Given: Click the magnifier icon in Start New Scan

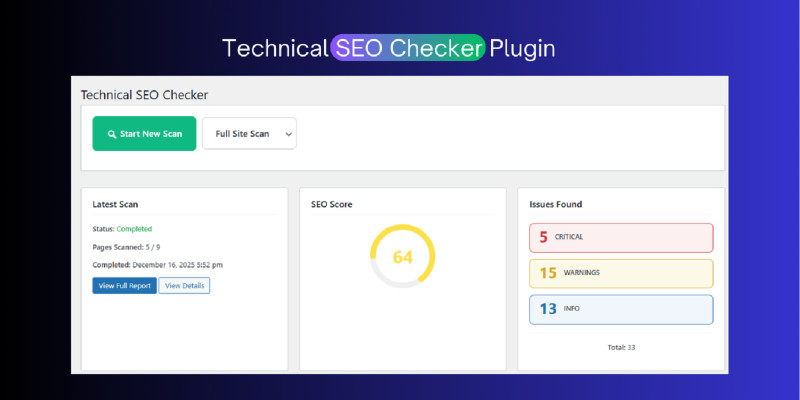Looking at the screenshot, I should pos(112,134).
